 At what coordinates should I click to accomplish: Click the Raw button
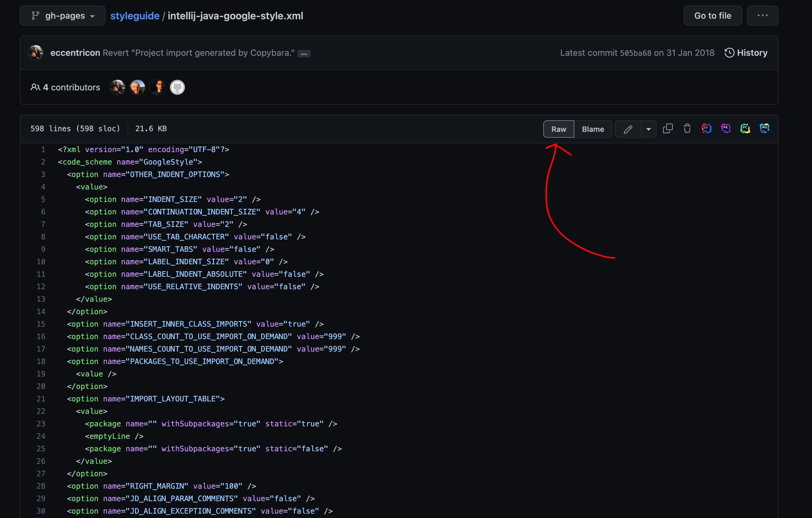point(558,129)
